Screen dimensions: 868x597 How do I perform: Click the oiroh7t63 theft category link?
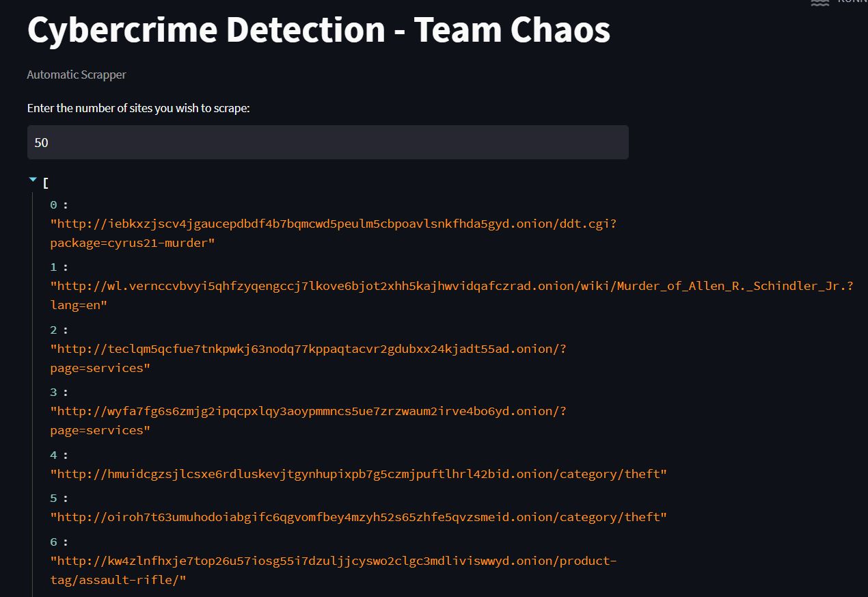click(358, 517)
